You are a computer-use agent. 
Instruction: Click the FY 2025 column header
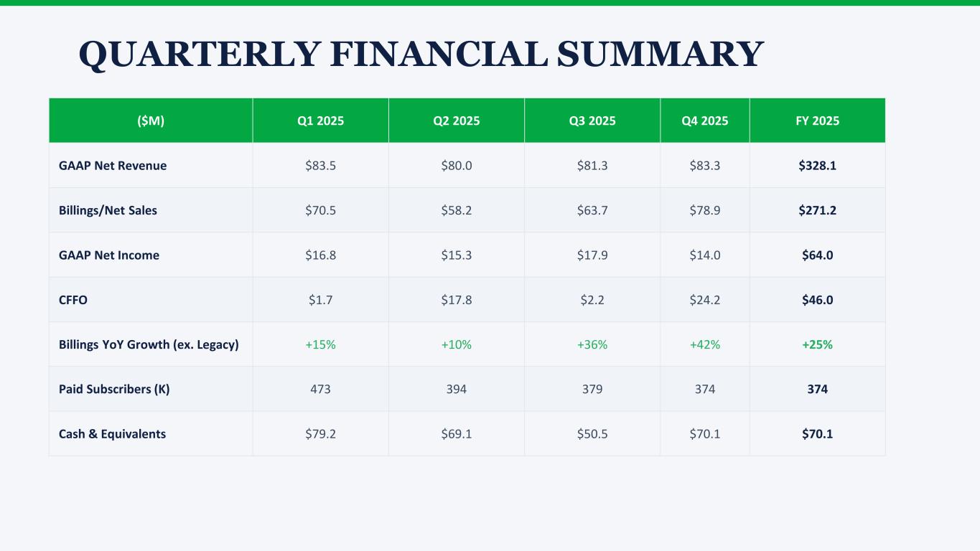tap(817, 121)
